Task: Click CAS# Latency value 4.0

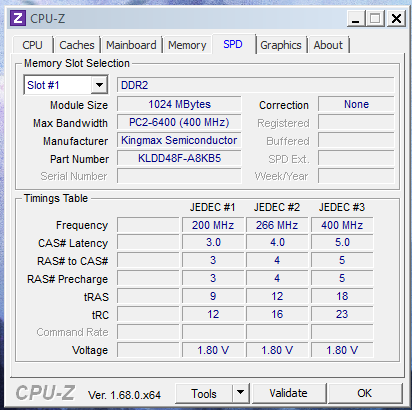Action: (x=277, y=242)
